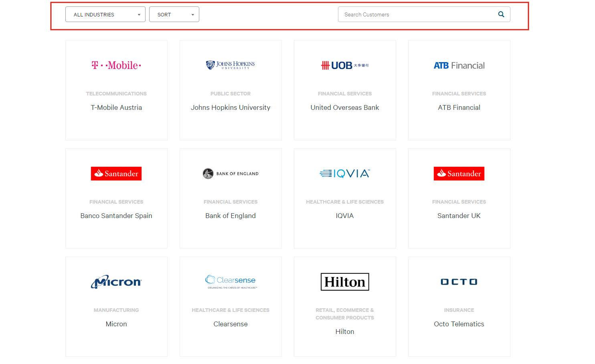Viewport: 595px width, 364px height.
Task: Open the United Overseas Bank link
Action: click(x=345, y=107)
